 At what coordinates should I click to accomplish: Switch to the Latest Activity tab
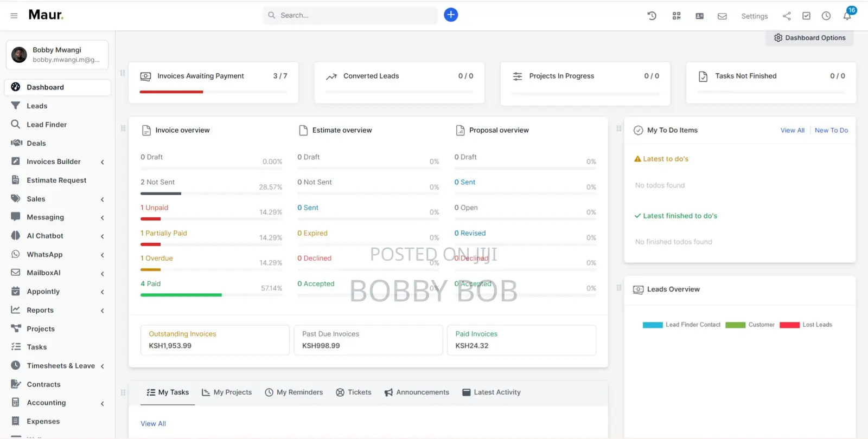492,392
